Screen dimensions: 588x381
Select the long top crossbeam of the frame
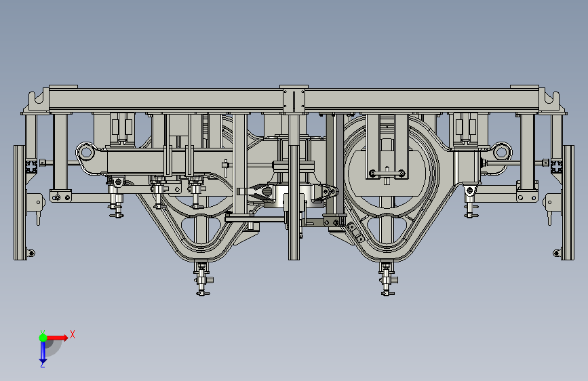[294, 100]
